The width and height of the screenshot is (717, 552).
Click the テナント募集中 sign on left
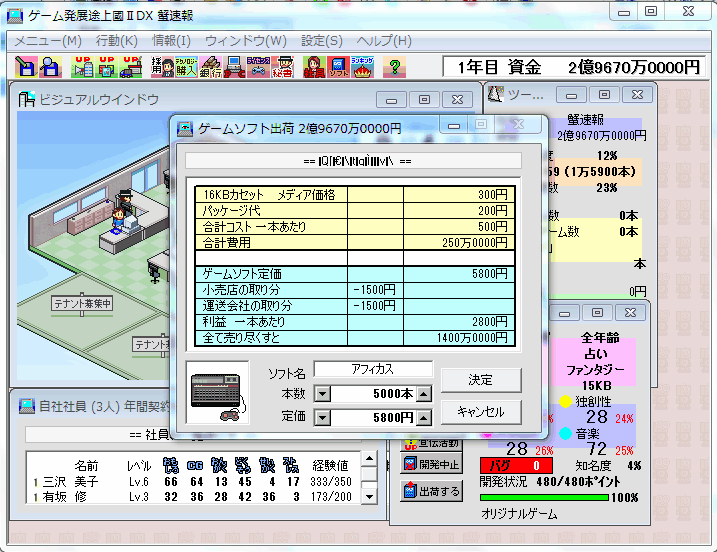tap(82, 303)
